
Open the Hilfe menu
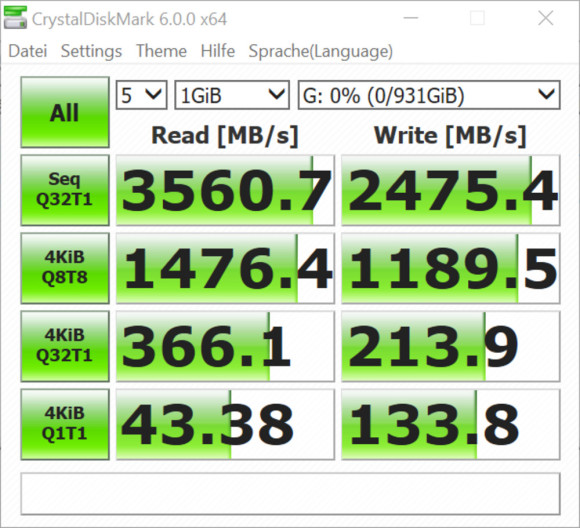[x=218, y=51]
